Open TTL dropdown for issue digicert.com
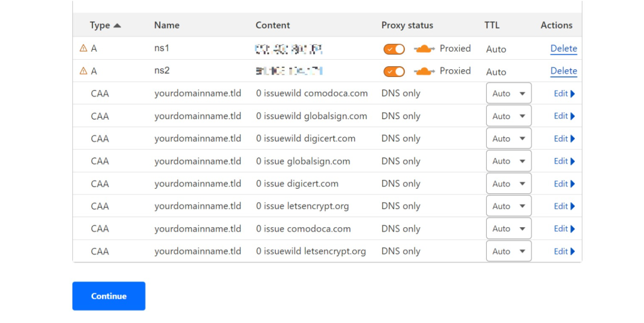 click(509, 184)
